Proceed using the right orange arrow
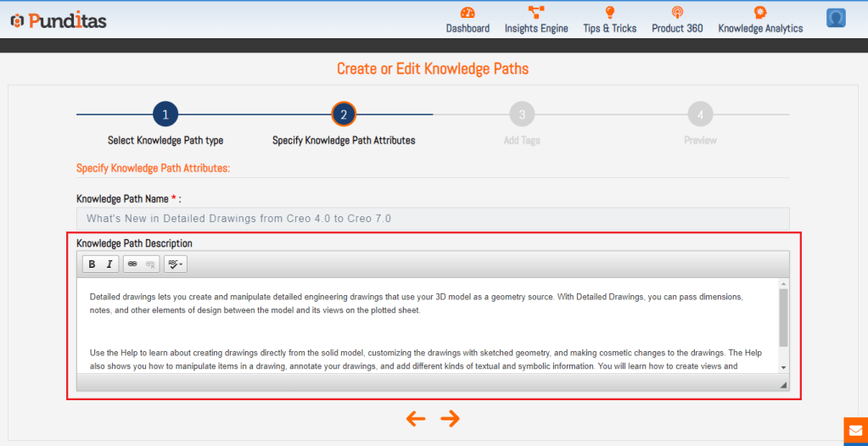This screenshot has height=446, width=868. coord(451,418)
